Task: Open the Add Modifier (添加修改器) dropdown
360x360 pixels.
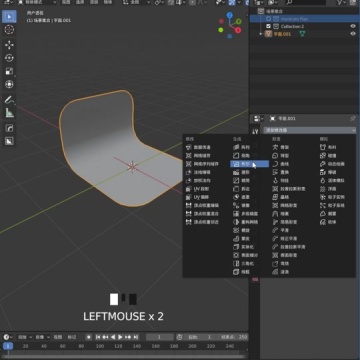Action: click(x=309, y=130)
